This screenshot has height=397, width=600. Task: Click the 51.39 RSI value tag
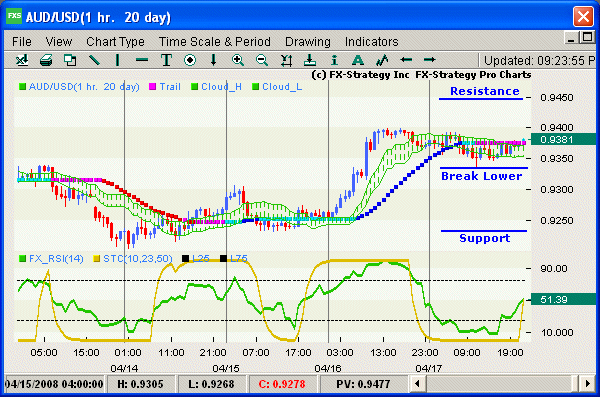[x=563, y=299]
